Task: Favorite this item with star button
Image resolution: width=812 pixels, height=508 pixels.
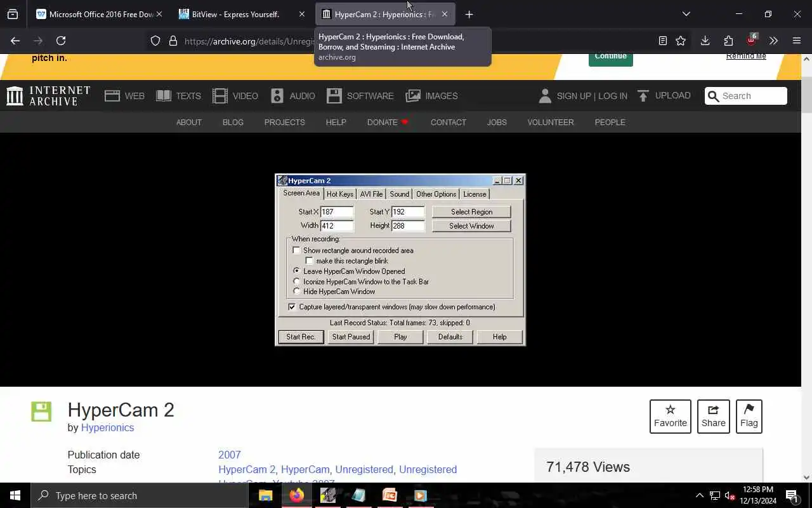Action: point(671,417)
